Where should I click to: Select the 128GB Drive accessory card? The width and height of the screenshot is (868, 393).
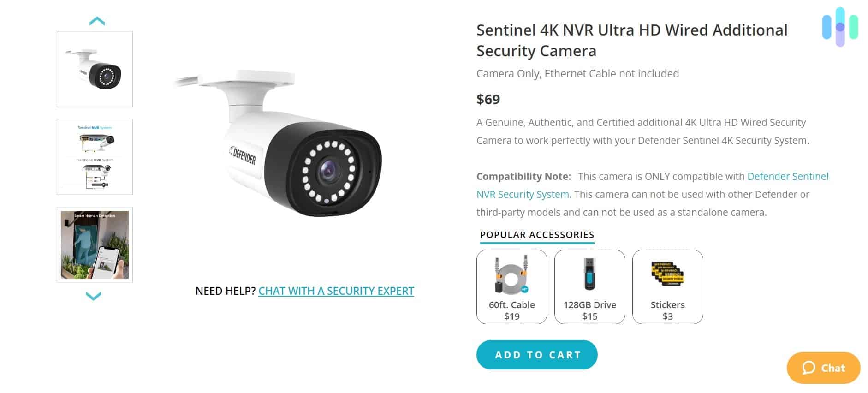click(x=589, y=286)
